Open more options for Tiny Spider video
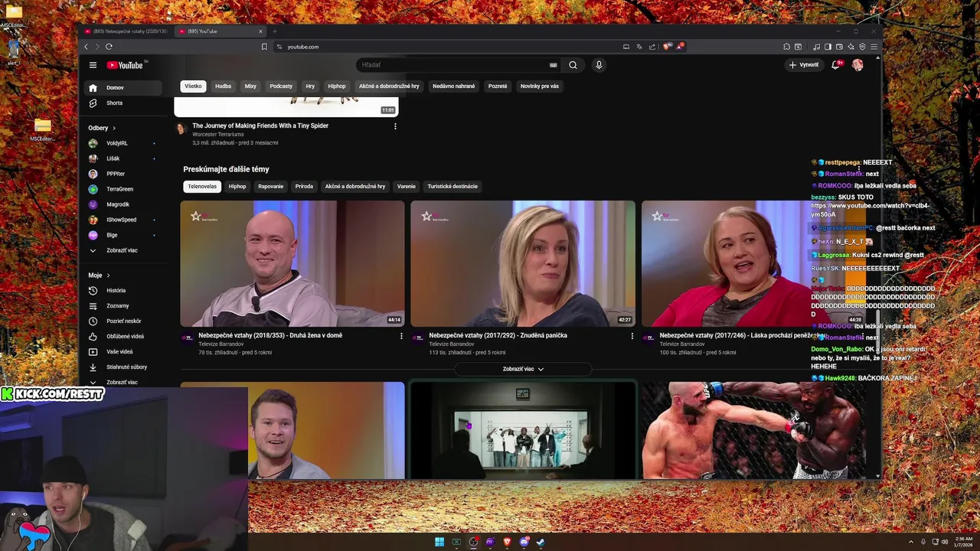This screenshot has height=551, width=980. coord(395,126)
